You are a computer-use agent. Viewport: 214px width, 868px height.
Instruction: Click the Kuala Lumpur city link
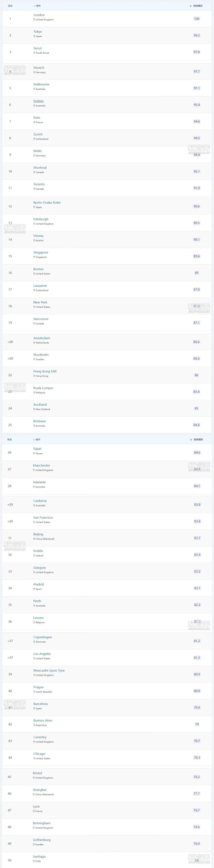click(43, 388)
